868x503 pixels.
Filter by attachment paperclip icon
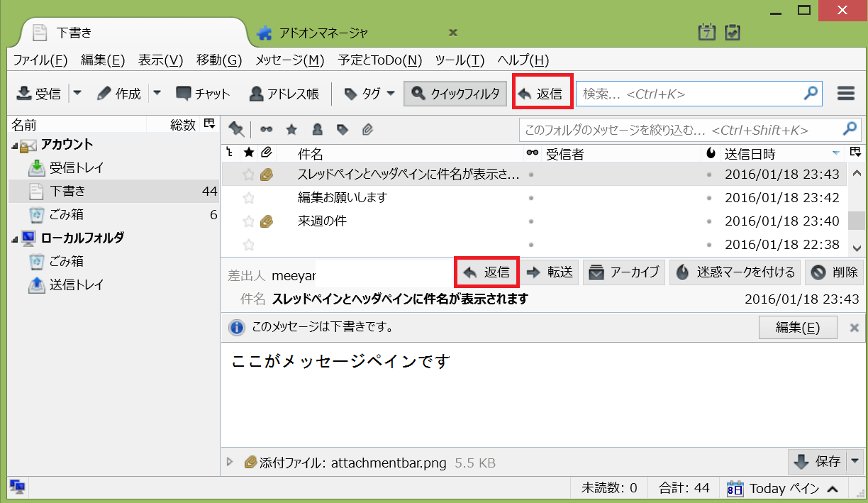coord(367,129)
